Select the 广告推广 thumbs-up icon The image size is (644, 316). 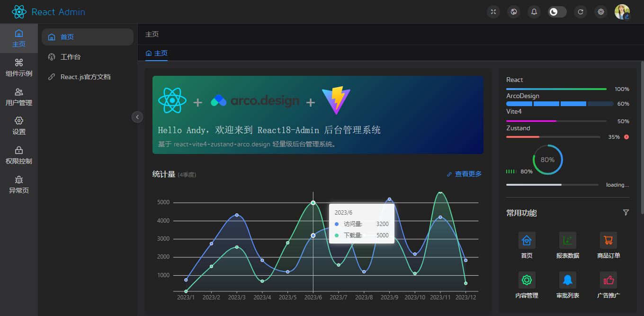pyautogui.click(x=608, y=280)
